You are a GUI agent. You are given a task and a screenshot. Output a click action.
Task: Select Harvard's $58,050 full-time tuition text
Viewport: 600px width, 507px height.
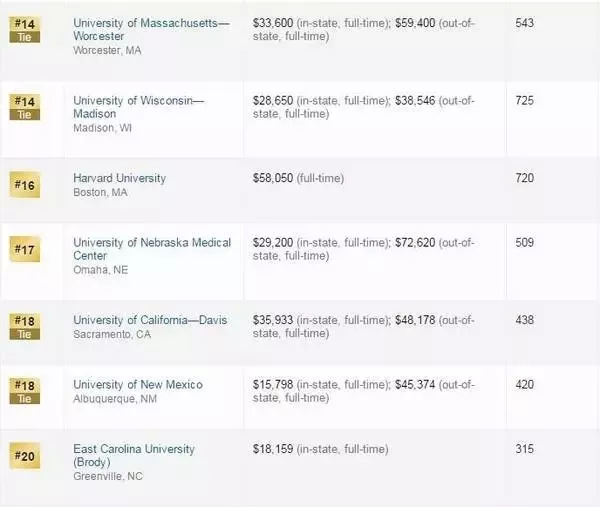coord(298,178)
